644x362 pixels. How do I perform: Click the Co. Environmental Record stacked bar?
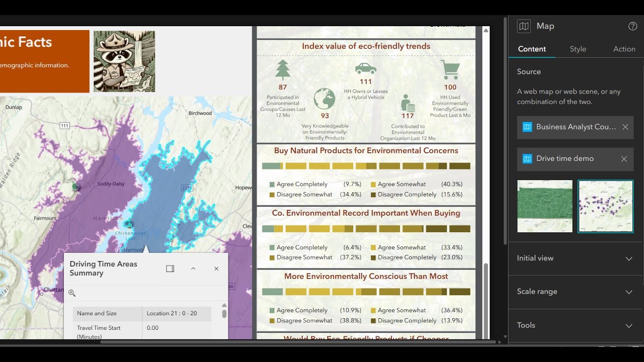[366, 229]
